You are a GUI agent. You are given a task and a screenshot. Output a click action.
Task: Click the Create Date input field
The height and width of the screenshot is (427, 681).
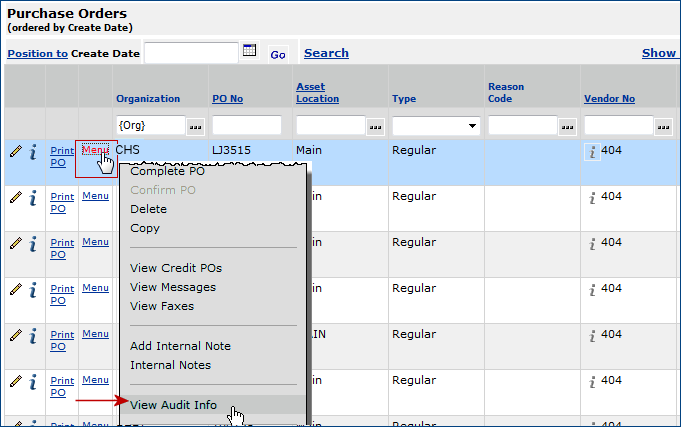[x=190, y=52]
